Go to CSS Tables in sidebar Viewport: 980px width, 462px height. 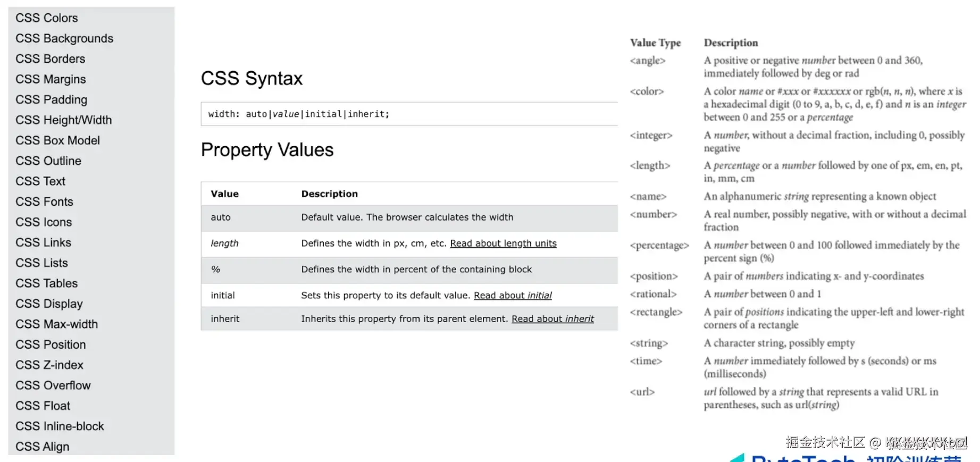coord(47,283)
